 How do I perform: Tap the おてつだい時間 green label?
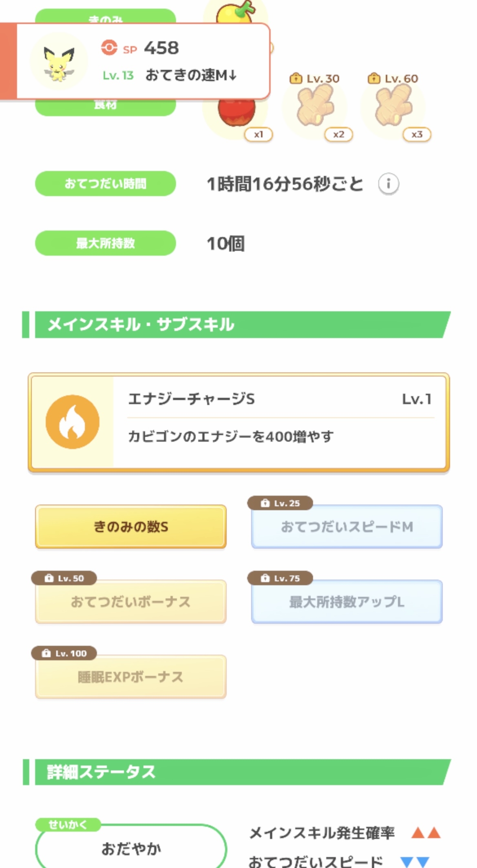(106, 184)
